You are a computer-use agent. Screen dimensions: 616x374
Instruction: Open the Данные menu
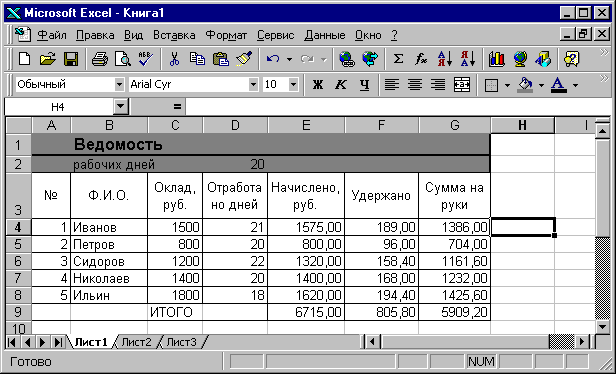pyautogui.click(x=324, y=35)
